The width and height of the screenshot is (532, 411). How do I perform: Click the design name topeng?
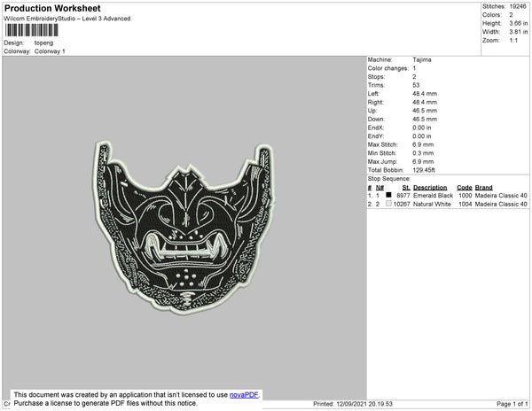pyautogui.click(x=43, y=43)
